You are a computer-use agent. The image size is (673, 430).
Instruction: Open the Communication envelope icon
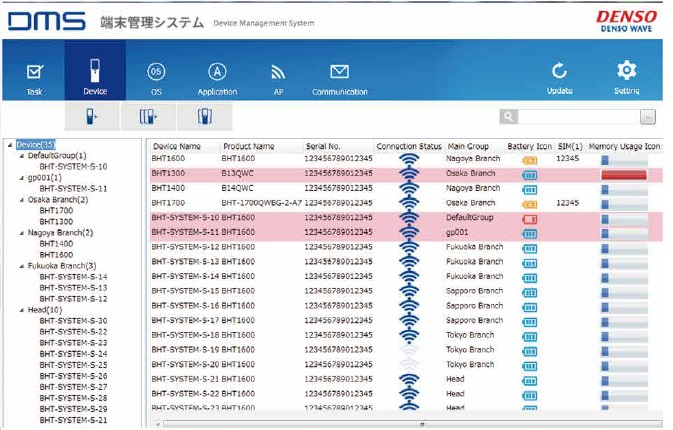pos(339,76)
